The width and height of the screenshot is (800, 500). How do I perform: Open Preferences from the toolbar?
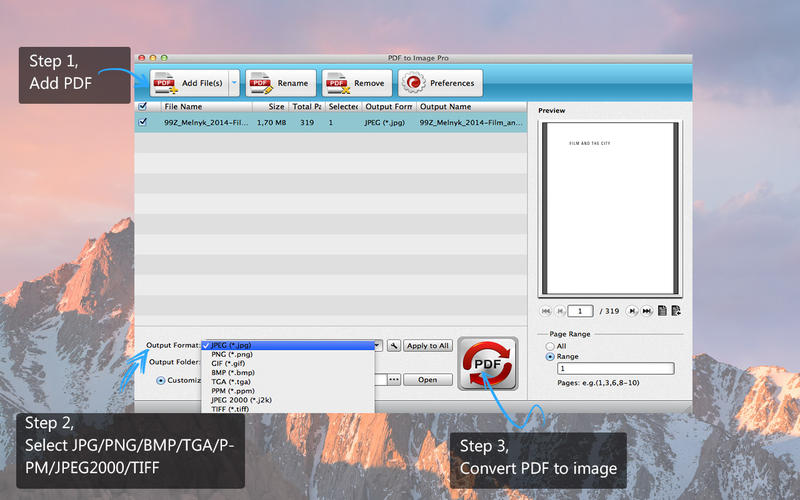pos(440,83)
